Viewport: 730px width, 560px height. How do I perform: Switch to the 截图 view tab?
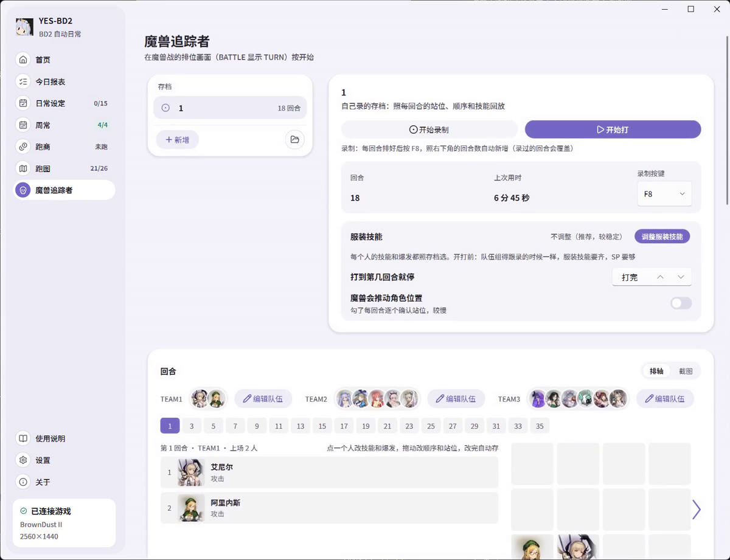(x=686, y=371)
